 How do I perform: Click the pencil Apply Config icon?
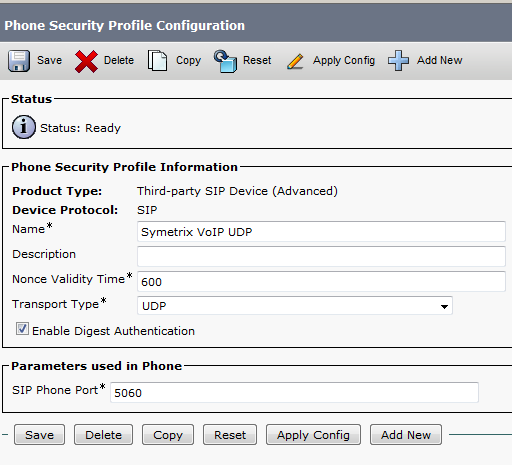(x=295, y=62)
